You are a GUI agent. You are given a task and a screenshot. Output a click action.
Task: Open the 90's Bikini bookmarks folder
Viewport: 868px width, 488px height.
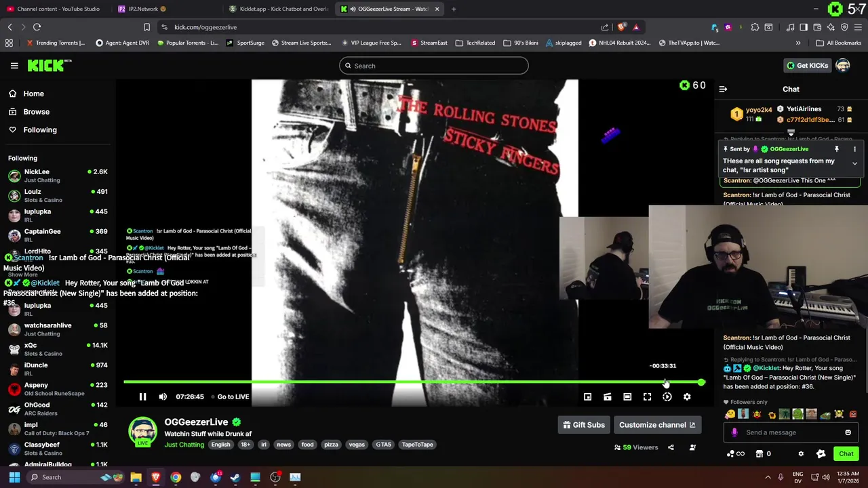[x=521, y=43]
